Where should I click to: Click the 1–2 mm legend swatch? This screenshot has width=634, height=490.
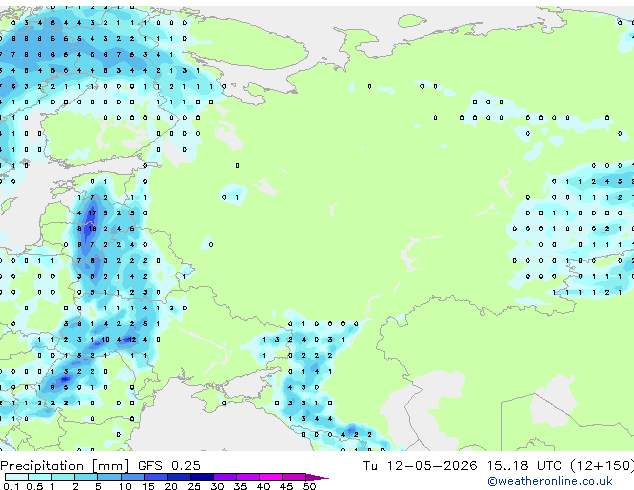click(x=63, y=477)
